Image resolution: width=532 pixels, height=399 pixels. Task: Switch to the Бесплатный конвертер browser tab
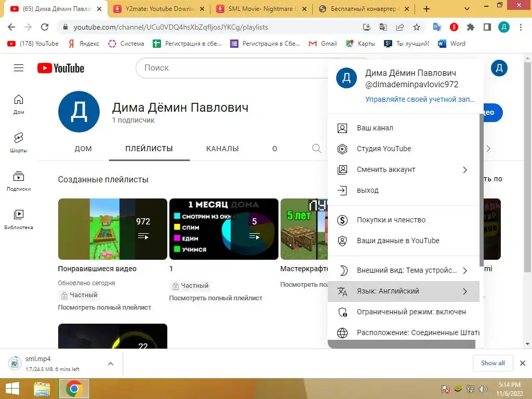(364, 9)
